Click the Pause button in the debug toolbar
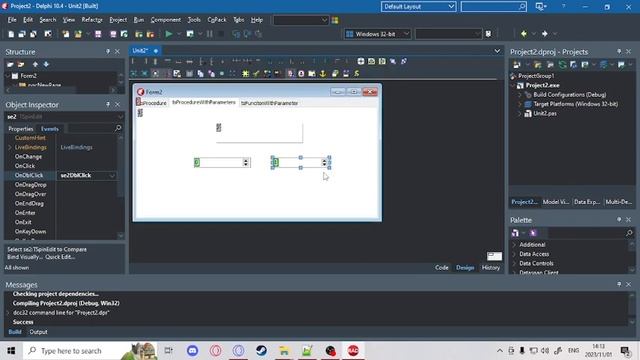 coord(209,34)
